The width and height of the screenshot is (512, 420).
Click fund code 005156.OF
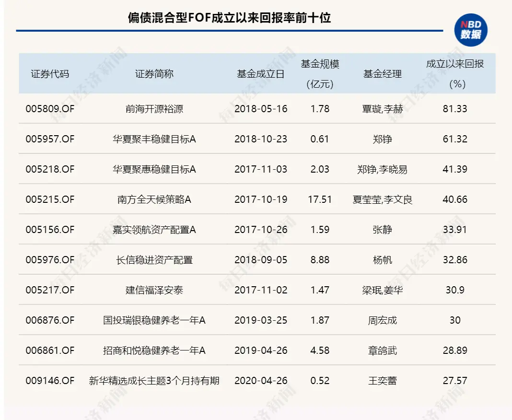point(50,230)
